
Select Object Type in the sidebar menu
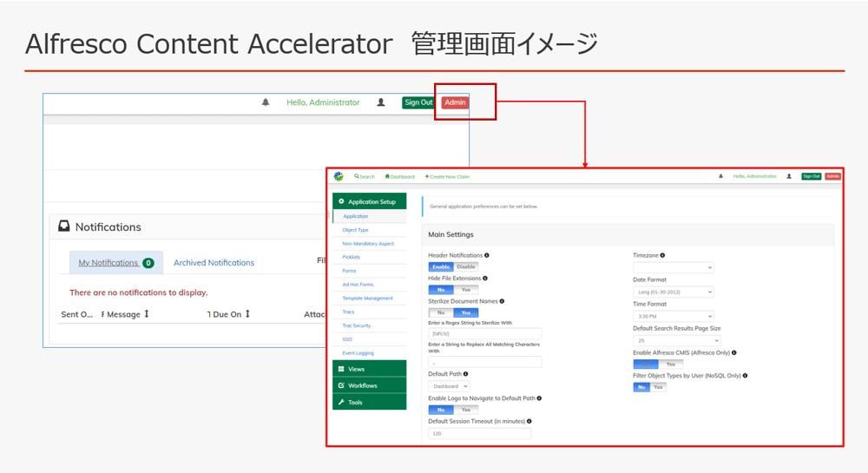355,230
